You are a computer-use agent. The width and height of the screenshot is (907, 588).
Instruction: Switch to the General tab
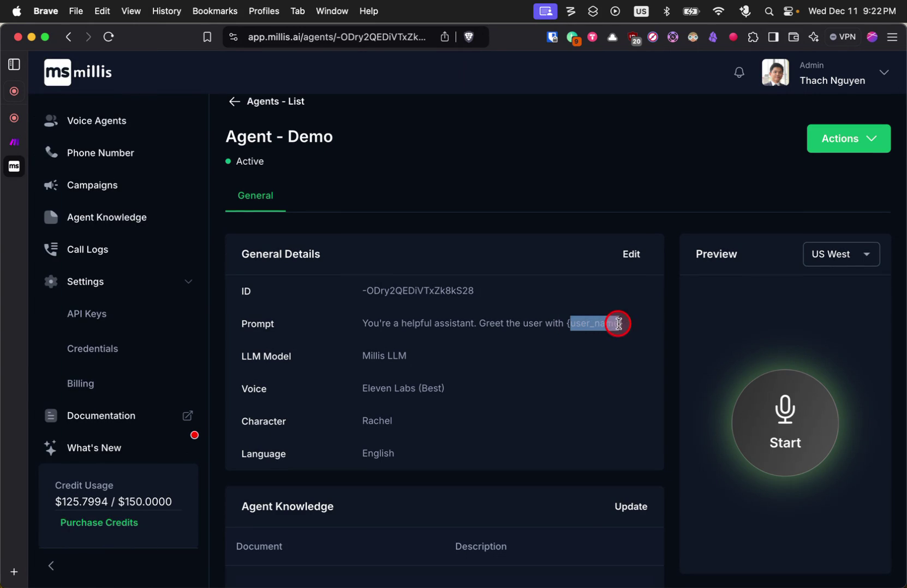point(255,195)
